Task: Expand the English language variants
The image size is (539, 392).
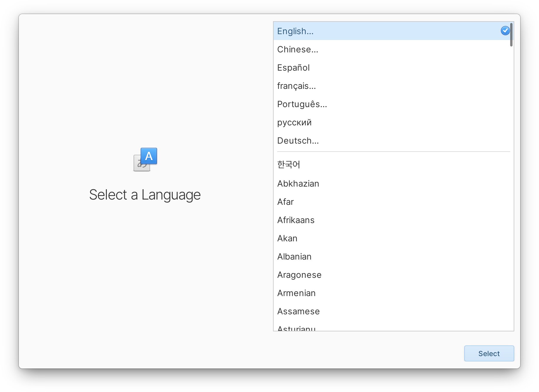Action: click(295, 31)
